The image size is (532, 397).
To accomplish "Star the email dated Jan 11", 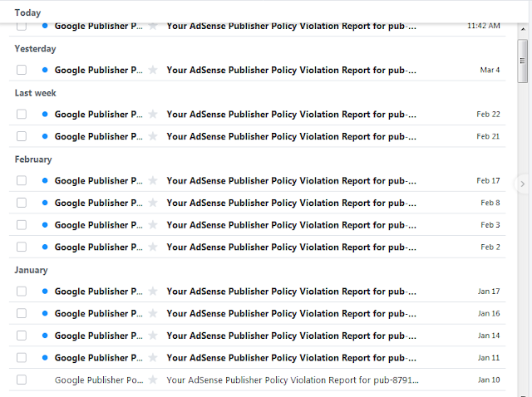I will point(153,358).
